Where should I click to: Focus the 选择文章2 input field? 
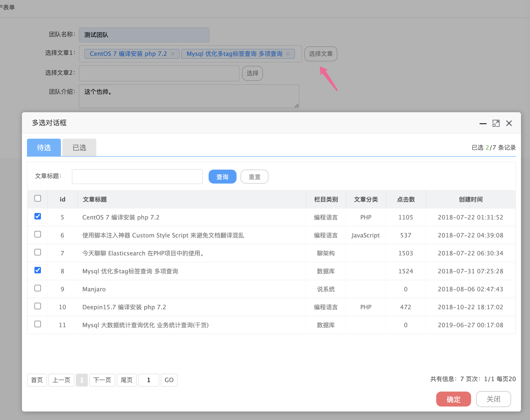click(159, 73)
